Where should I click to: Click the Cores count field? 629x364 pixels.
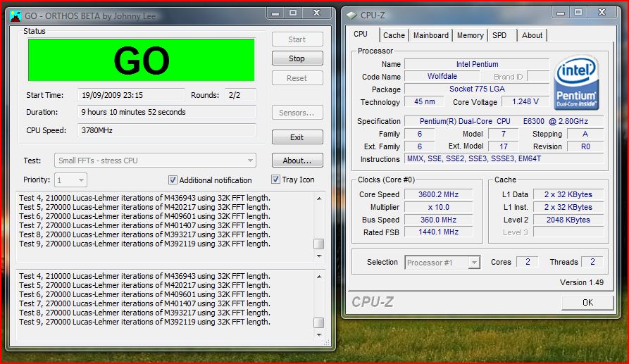[x=527, y=262]
